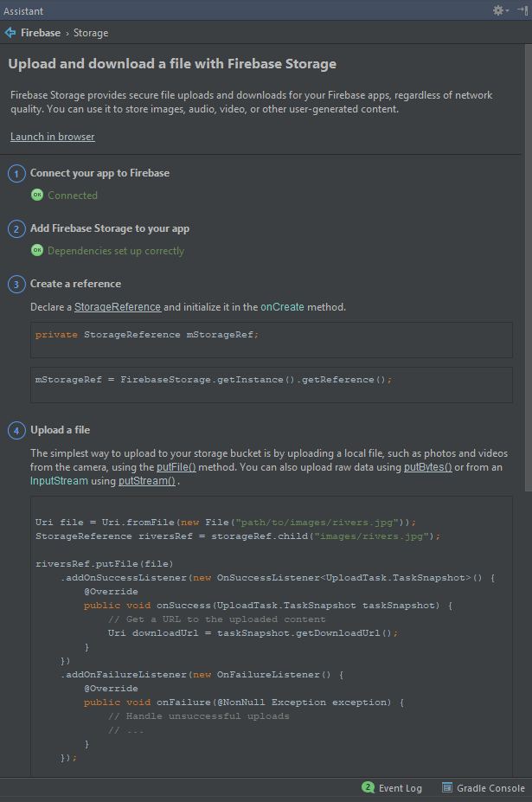Go to the Firebase breadcrumb
Viewport: 532px width, 802px height.
41,33
